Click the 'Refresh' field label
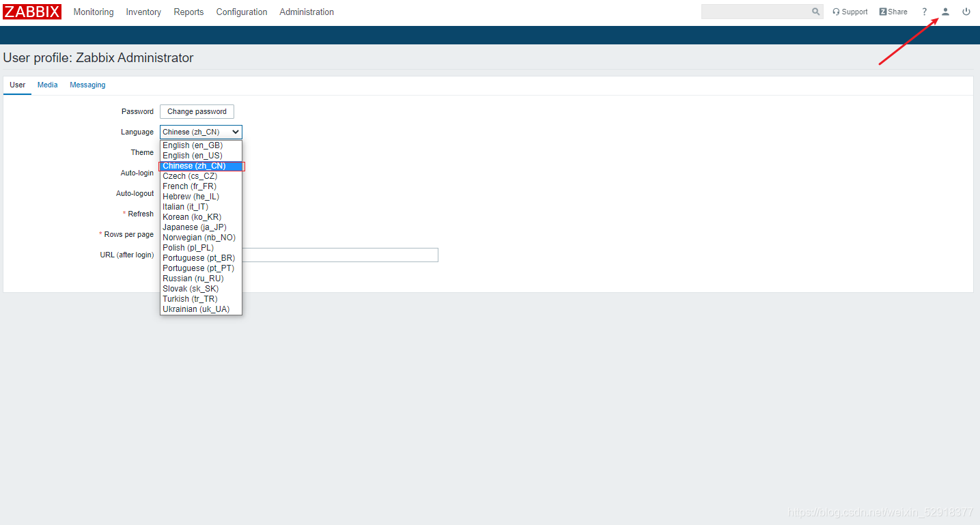 (141, 214)
